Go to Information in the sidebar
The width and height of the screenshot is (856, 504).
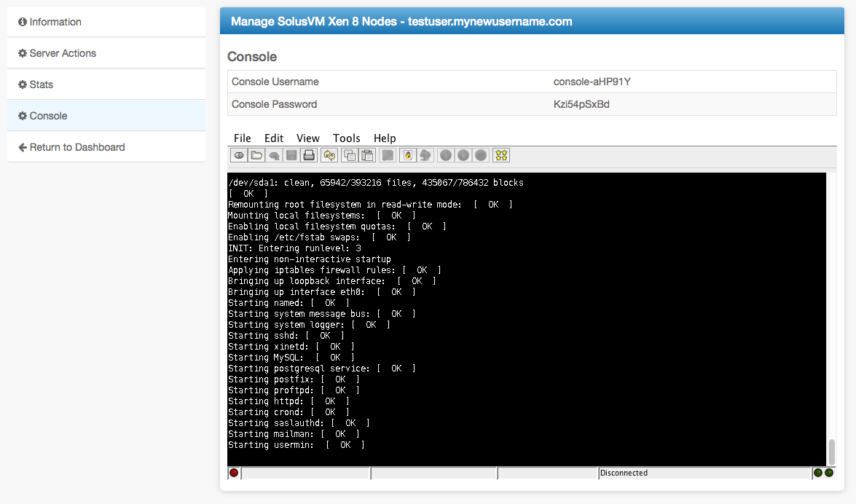tap(55, 22)
